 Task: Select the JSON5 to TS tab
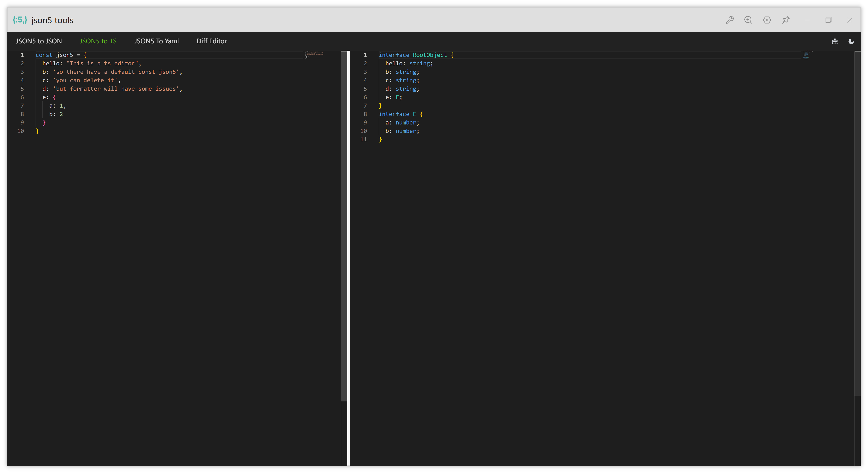point(98,41)
